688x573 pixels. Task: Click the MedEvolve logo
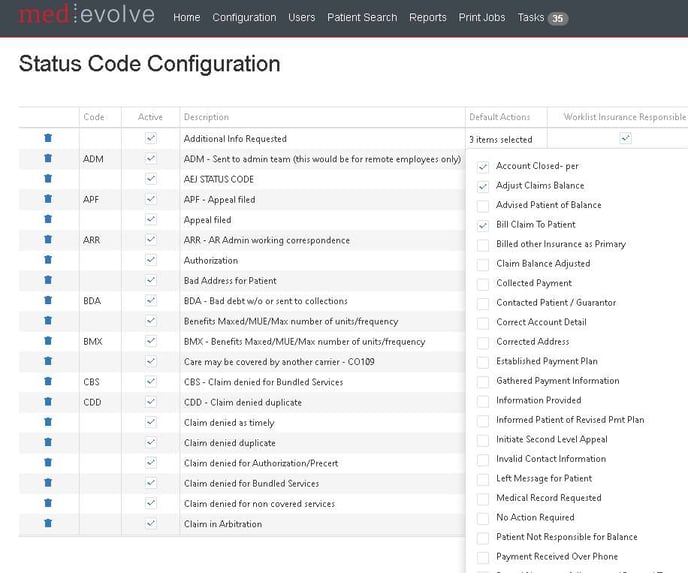click(x=87, y=16)
